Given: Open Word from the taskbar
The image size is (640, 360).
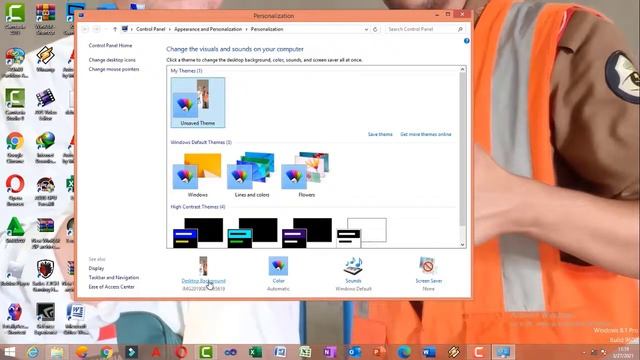Looking at the screenshot, I should (x=429, y=352).
